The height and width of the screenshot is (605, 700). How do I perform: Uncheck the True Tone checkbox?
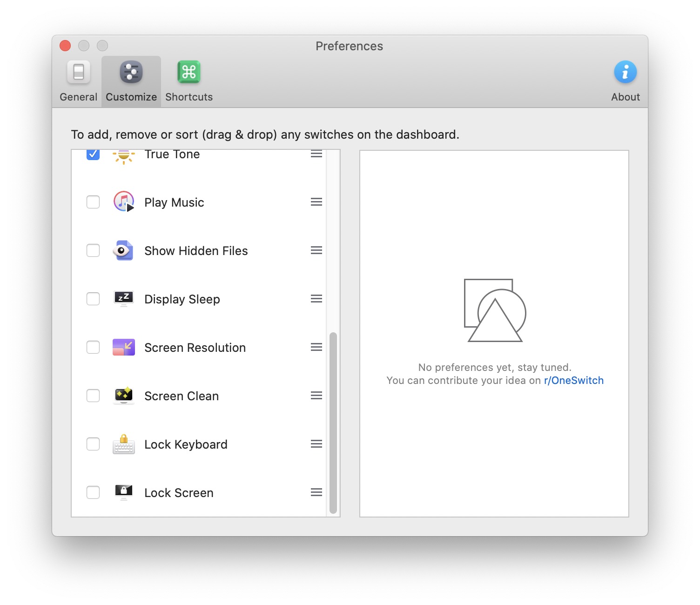pyautogui.click(x=93, y=154)
